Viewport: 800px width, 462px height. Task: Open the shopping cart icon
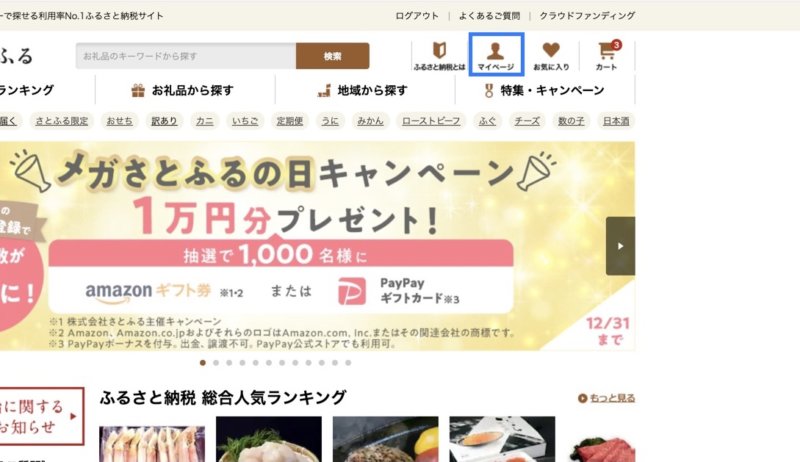(607, 56)
